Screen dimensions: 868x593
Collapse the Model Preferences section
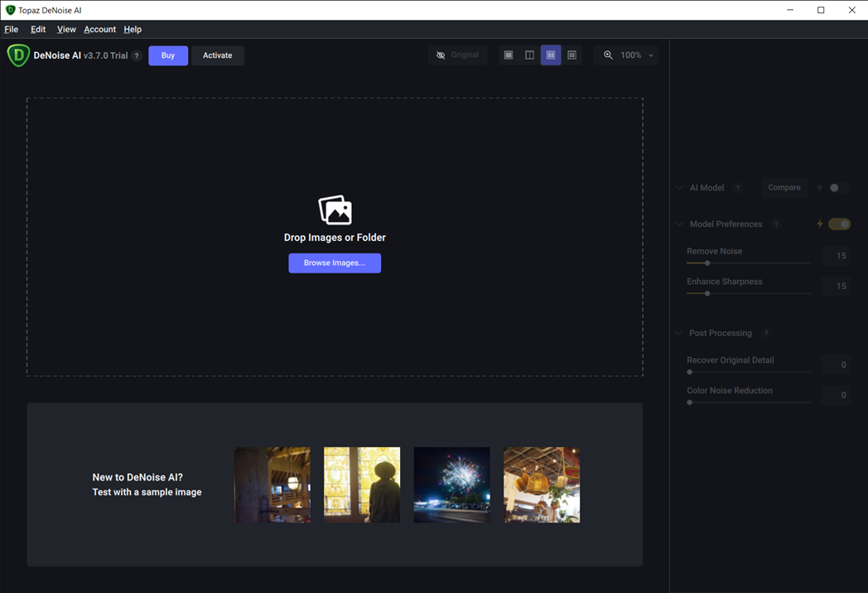click(x=679, y=224)
